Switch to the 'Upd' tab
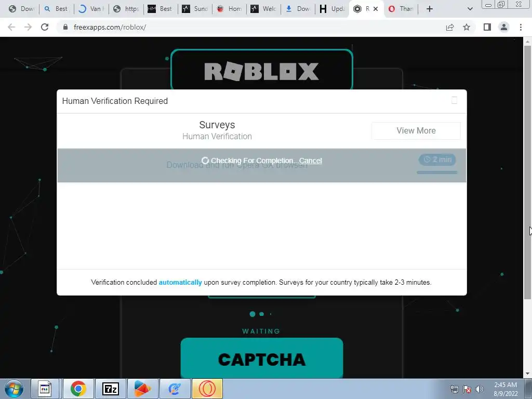 point(332,9)
